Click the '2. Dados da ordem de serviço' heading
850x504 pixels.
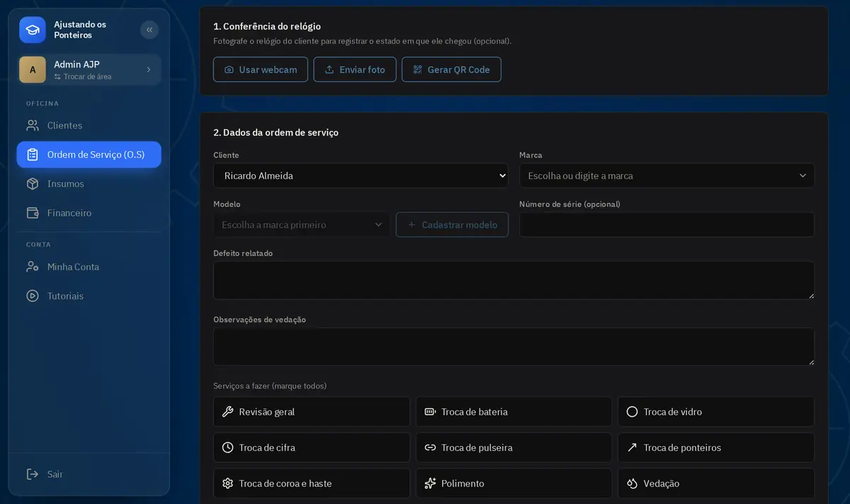pyautogui.click(x=276, y=132)
